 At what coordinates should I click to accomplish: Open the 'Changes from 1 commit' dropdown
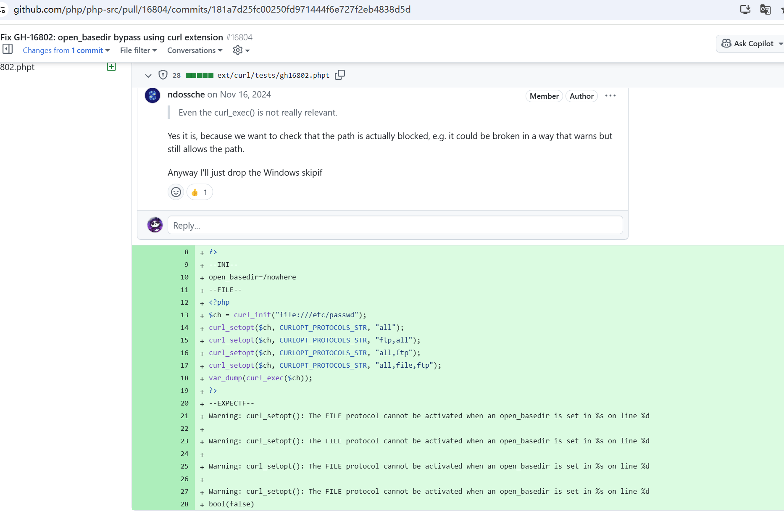[66, 50]
